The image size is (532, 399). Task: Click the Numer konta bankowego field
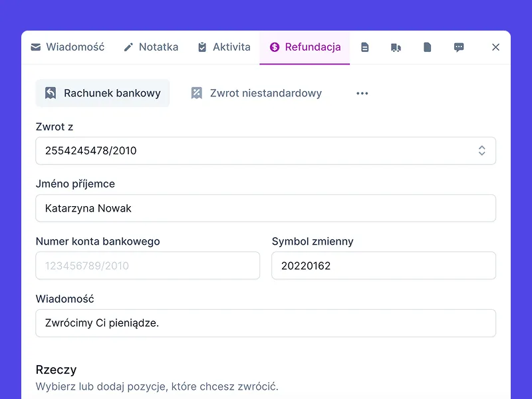pyautogui.click(x=147, y=265)
